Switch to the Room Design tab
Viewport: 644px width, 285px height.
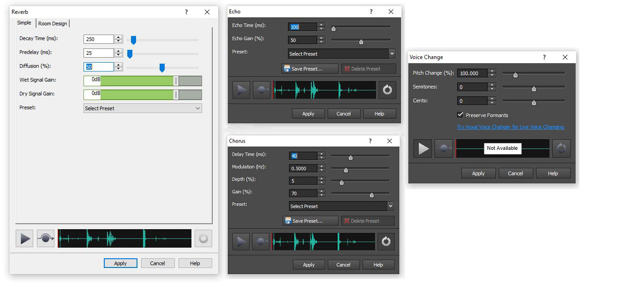53,24
